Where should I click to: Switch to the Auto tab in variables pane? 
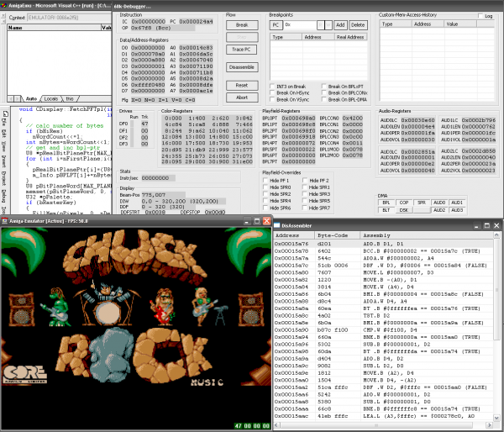click(x=31, y=98)
